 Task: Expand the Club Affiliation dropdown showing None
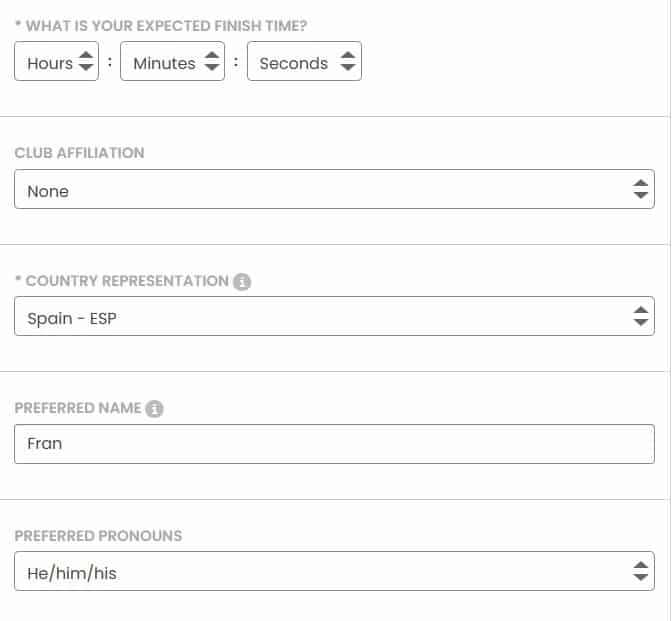(320, 190)
